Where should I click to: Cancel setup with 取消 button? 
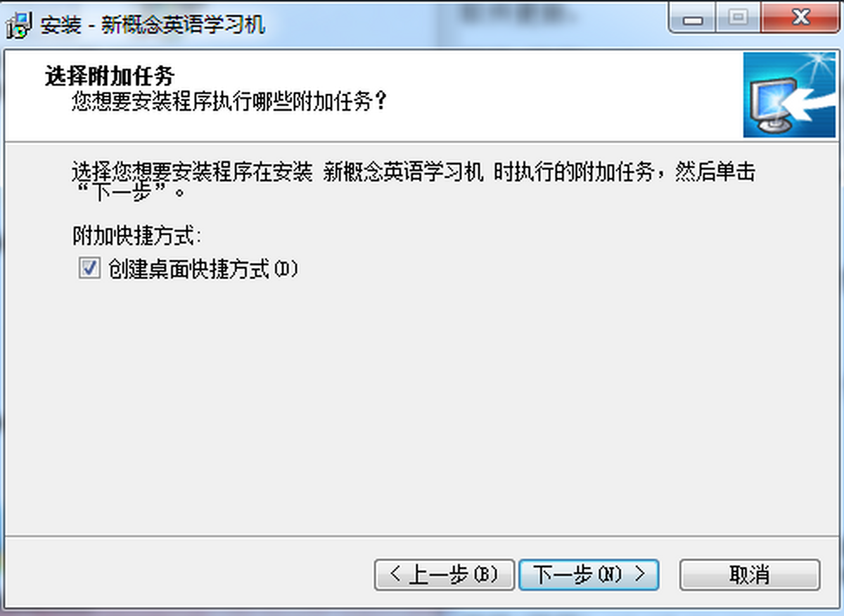(x=750, y=575)
